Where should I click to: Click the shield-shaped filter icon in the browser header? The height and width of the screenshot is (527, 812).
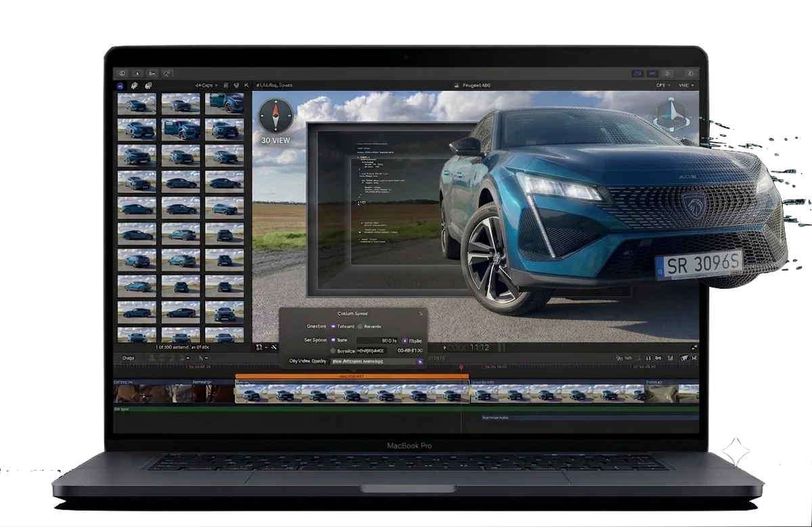[236, 86]
